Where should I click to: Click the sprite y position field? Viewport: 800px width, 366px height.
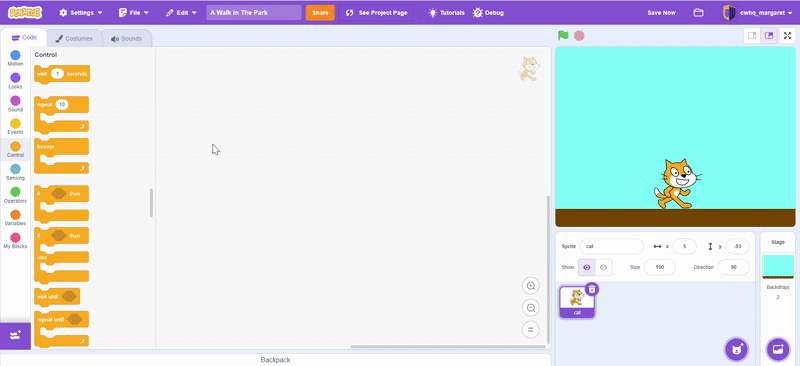[x=737, y=246]
